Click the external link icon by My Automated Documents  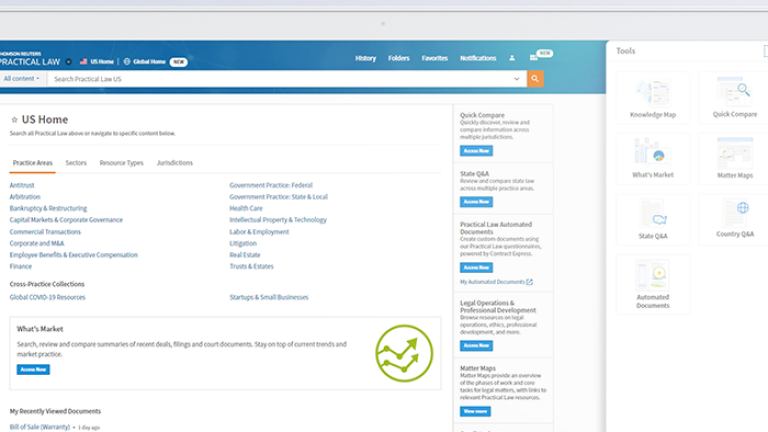coord(529,282)
